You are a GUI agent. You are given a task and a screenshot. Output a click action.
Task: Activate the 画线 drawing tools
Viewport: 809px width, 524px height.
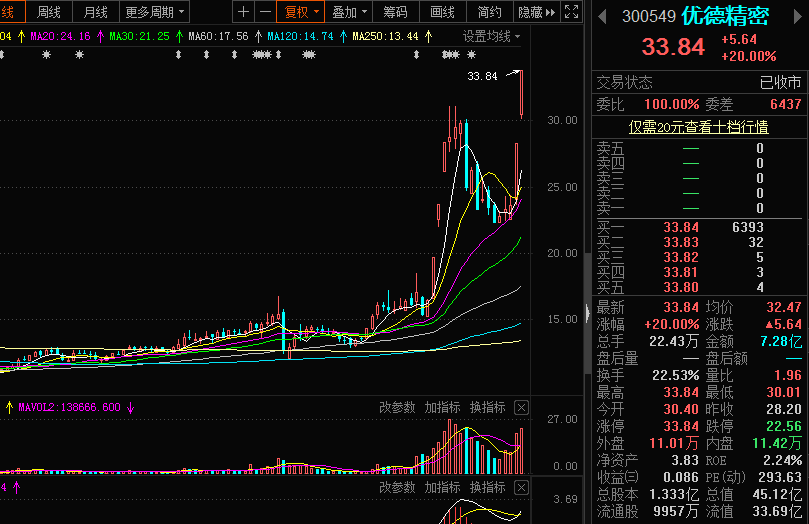(442, 12)
